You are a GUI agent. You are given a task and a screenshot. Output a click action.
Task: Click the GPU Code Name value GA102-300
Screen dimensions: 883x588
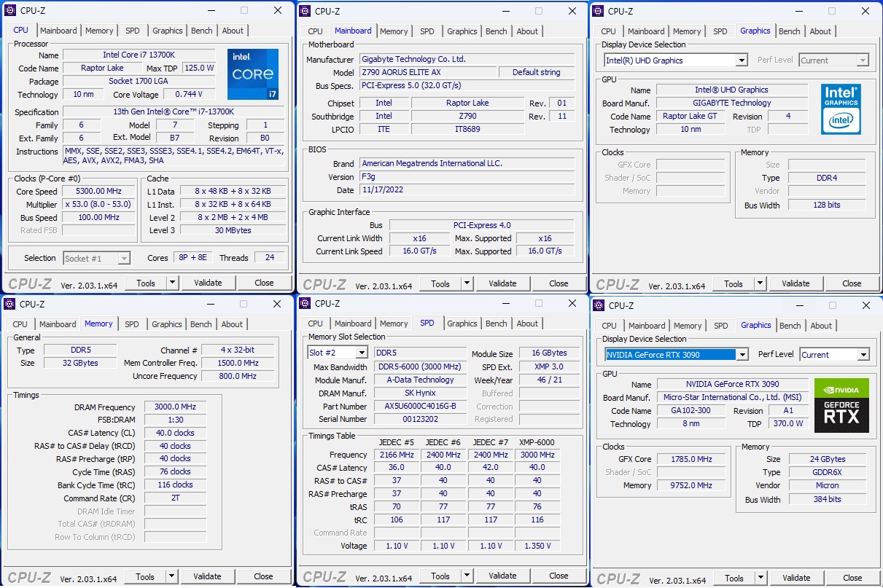coord(691,410)
